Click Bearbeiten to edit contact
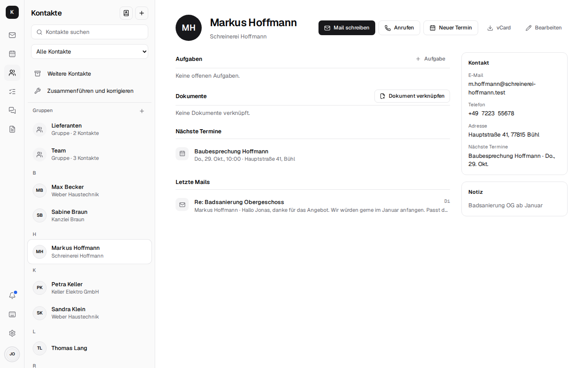This screenshot has height=368, width=588. tap(543, 28)
